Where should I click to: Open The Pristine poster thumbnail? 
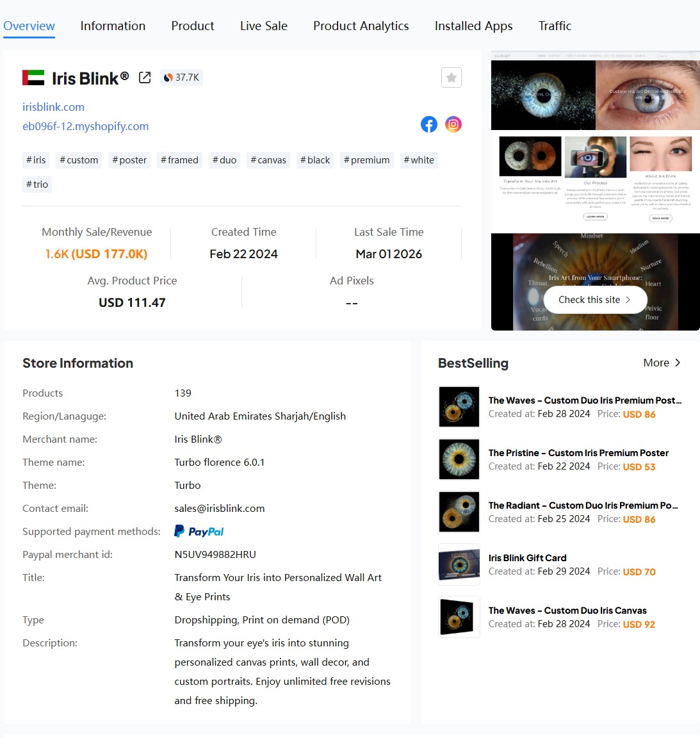pos(459,459)
